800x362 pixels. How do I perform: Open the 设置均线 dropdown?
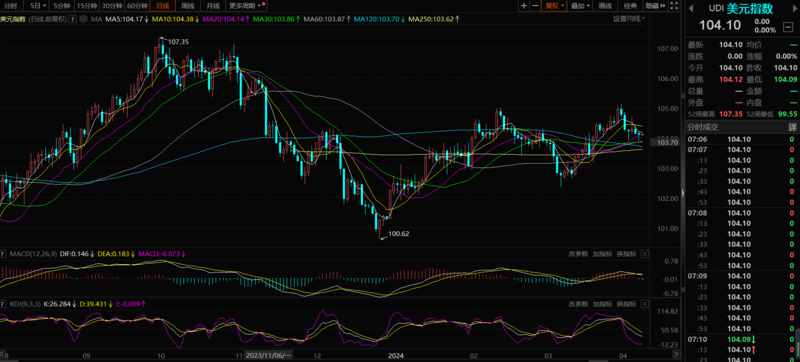pos(629,19)
